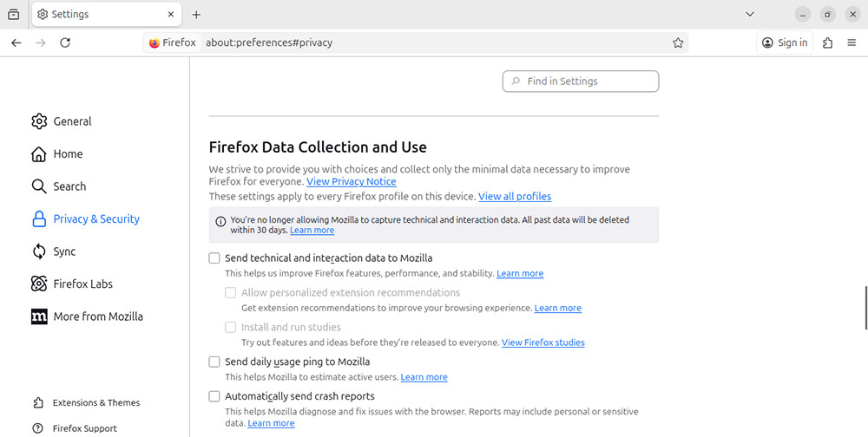Click the Mozilla 'm' logo icon
Viewport: 868px width, 437px height.
click(x=39, y=316)
